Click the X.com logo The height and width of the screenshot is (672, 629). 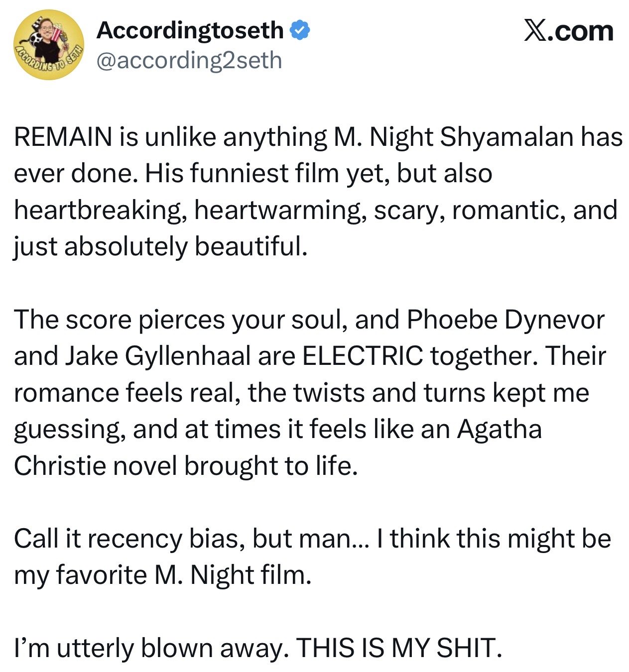point(568,31)
